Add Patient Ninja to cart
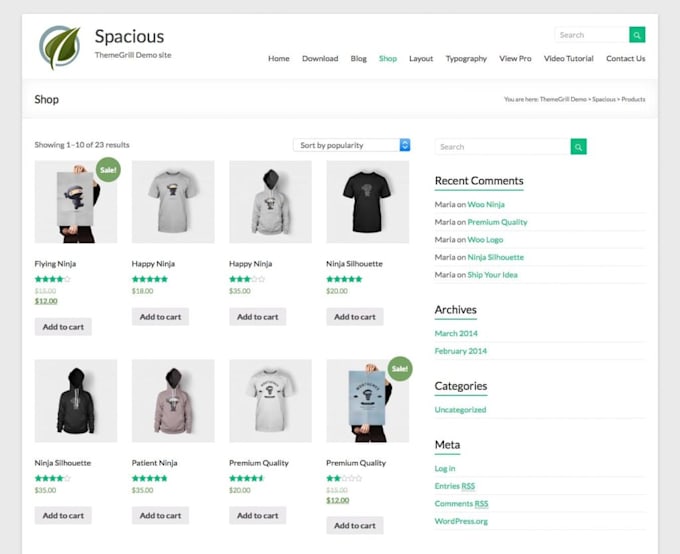Viewport: 680px width, 554px height. coord(160,515)
